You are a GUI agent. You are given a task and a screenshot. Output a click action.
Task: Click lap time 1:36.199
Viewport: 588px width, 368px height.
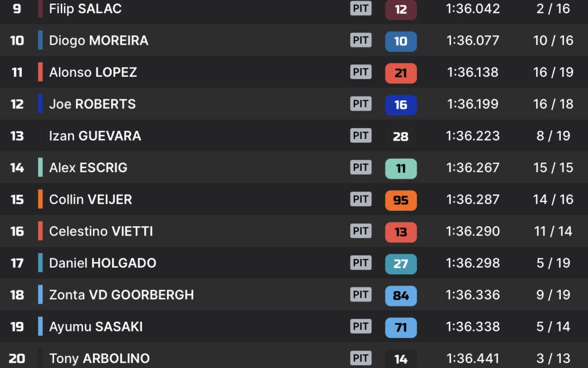click(x=473, y=104)
